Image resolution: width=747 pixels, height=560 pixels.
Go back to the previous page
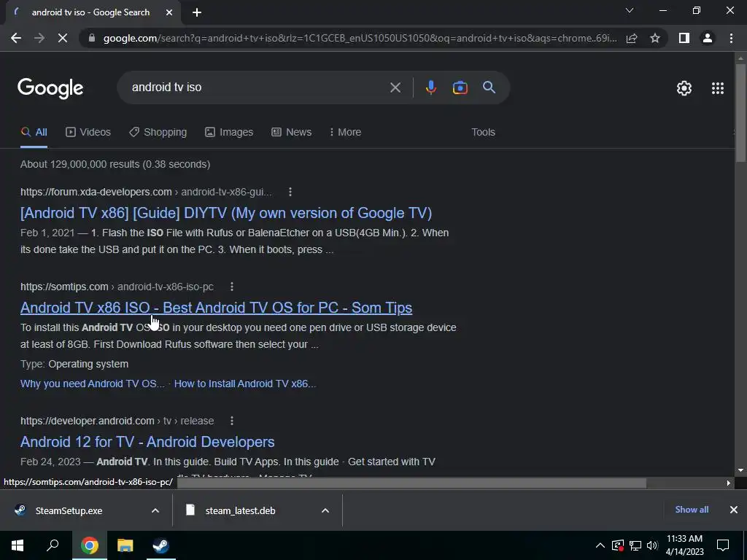tap(16, 38)
